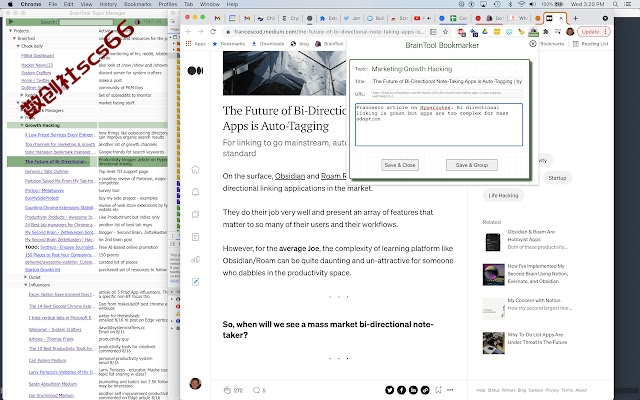The image size is (640, 400).
Task: Open article more options ellipsis
Action: coord(450,390)
